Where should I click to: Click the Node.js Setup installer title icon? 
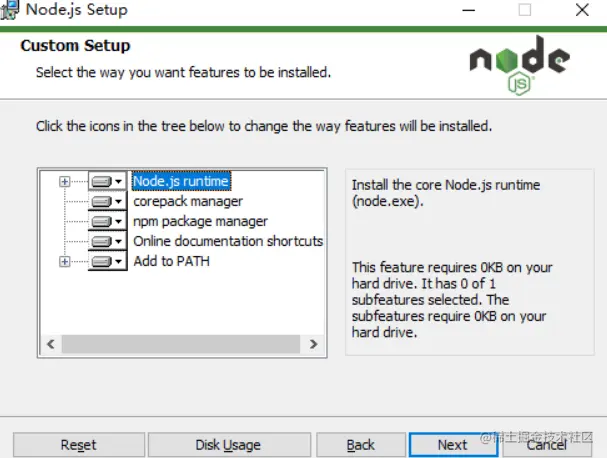tap(10, 10)
